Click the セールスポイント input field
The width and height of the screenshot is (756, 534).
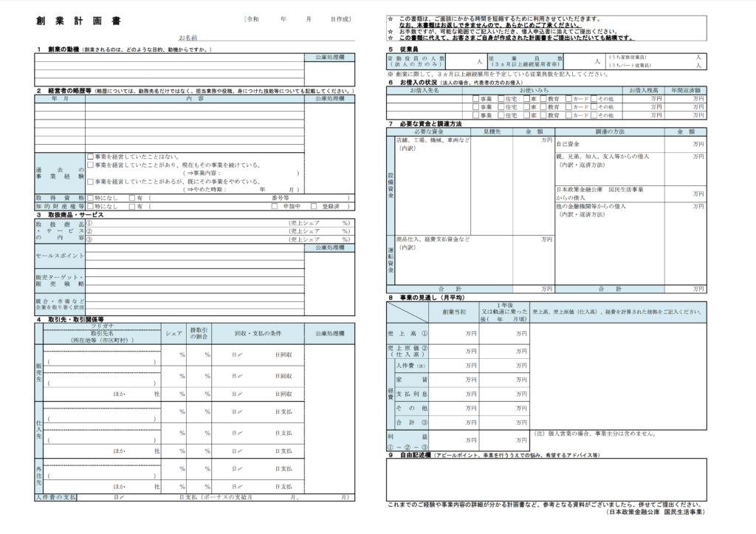pos(193,256)
